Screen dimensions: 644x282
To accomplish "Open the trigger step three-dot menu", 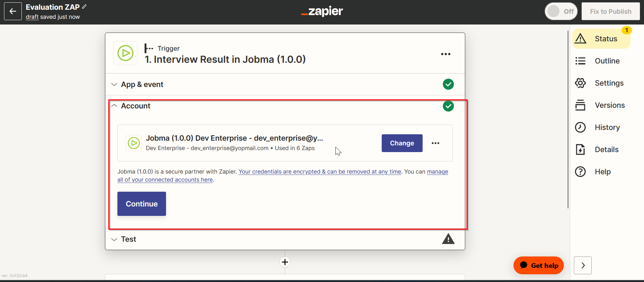I will click(x=446, y=54).
